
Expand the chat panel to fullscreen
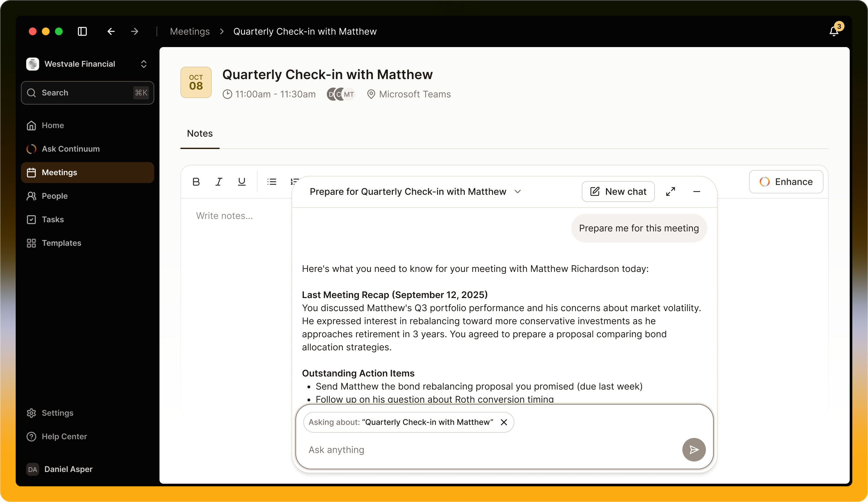pyautogui.click(x=670, y=192)
